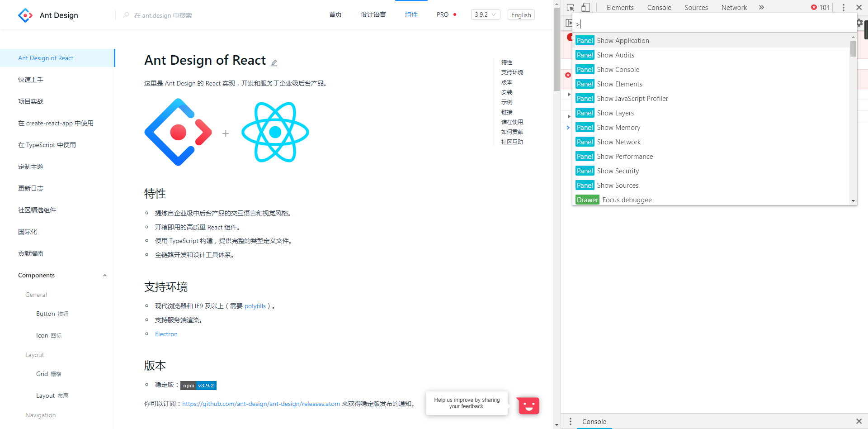The height and width of the screenshot is (429, 868).
Task: Open the polyfills link
Action: pos(255,306)
